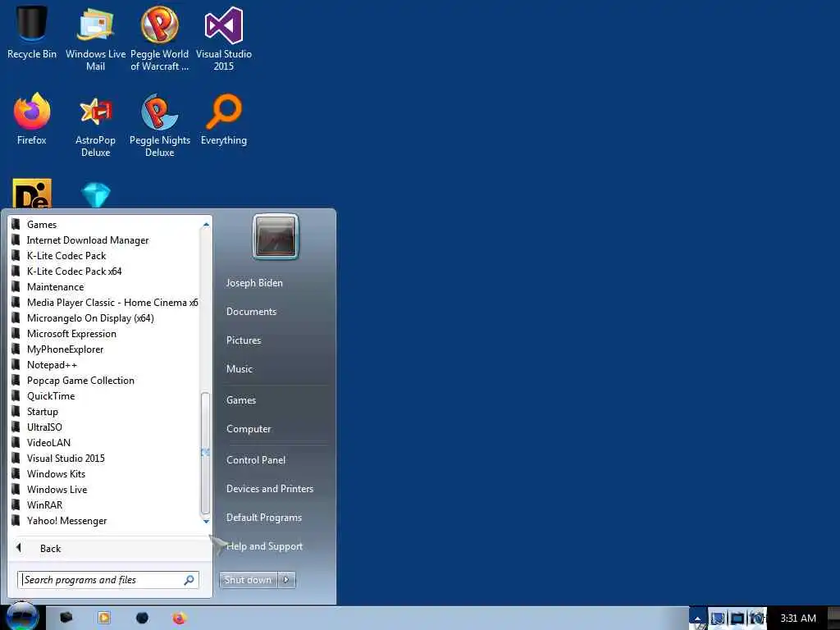Open Devices and Printers
This screenshot has height=630, width=840.
click(270, 489)
